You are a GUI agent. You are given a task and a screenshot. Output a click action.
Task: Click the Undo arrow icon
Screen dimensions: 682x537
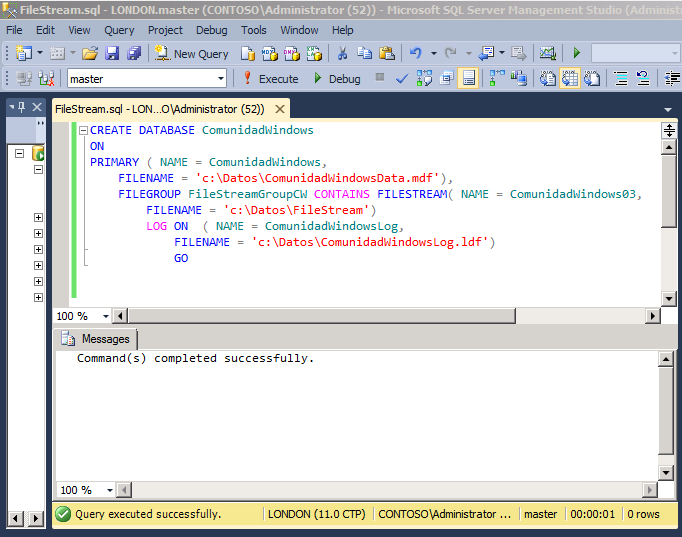pyautogui.click(x=416, y=53)
